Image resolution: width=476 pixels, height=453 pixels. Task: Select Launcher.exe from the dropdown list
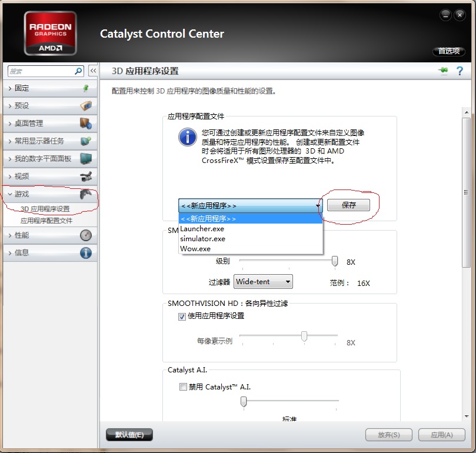coord(251,229)
